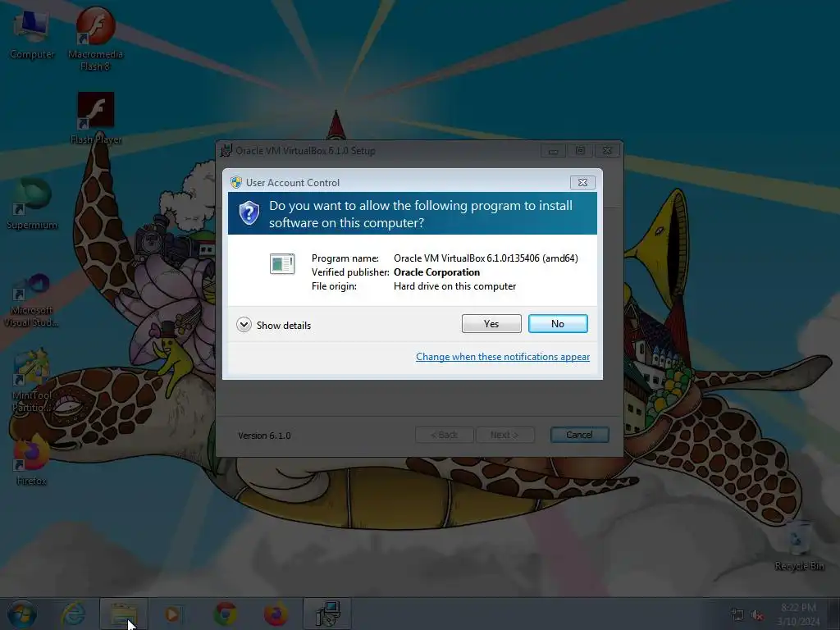The image size is (840, 630).
Task: Open the Windows Start menu
Action: tap(22, 614)
